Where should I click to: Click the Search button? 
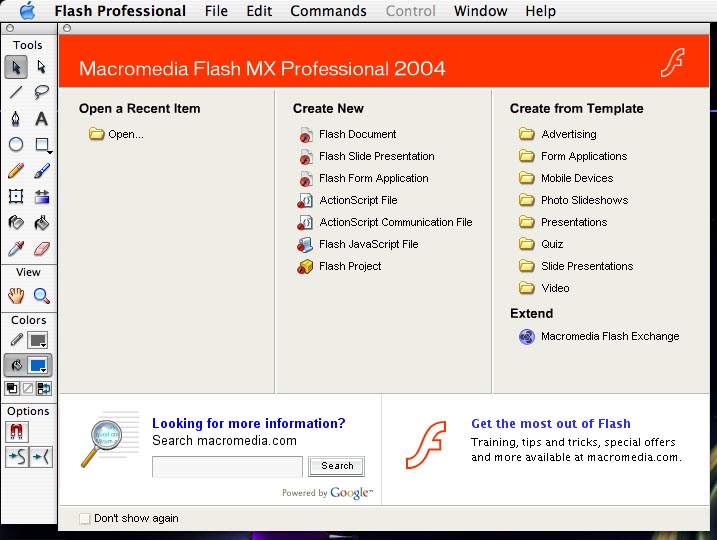[x=337, y=466]
